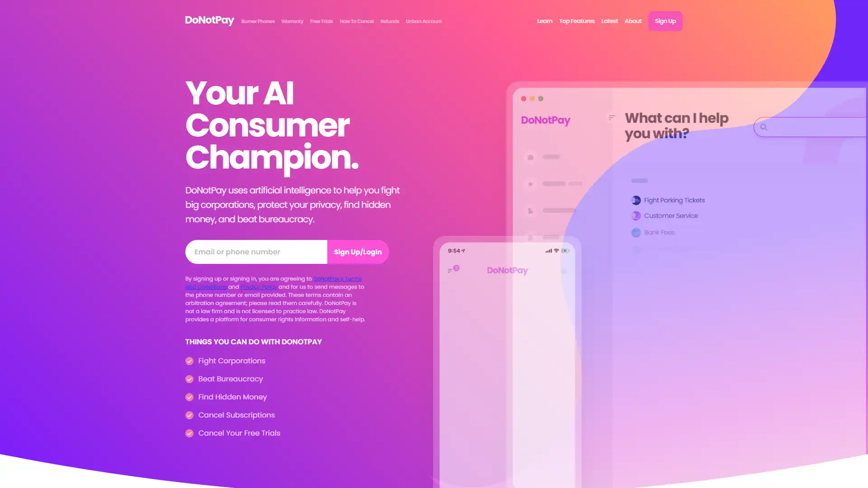Image resolution: width=868 pixels, height=488 pixels.
Task: Click the hamburger menu icon on mobile
Action: [x=451, y=270]
